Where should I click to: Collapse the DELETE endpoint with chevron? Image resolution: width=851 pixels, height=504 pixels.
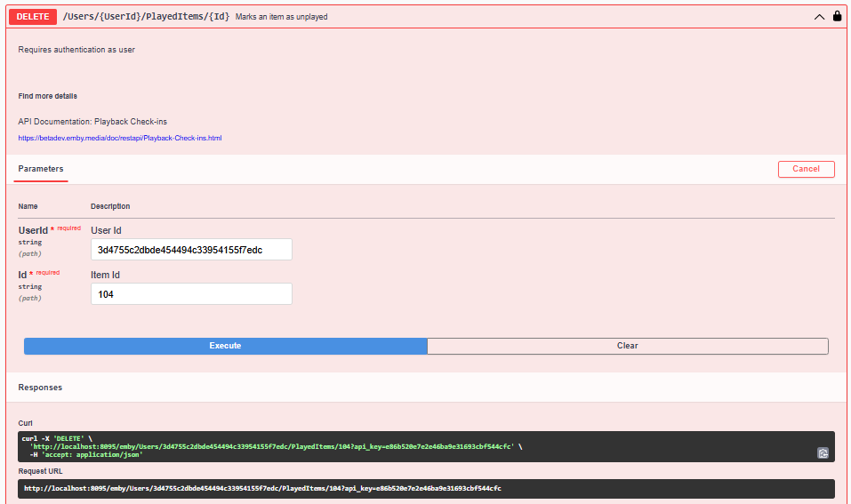click(x=819, y=17)
